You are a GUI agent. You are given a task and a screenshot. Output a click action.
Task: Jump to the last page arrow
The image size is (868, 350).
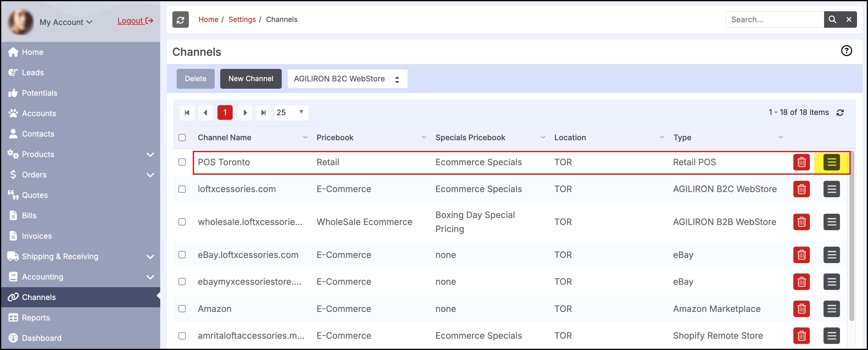click(x=263, y=112)
